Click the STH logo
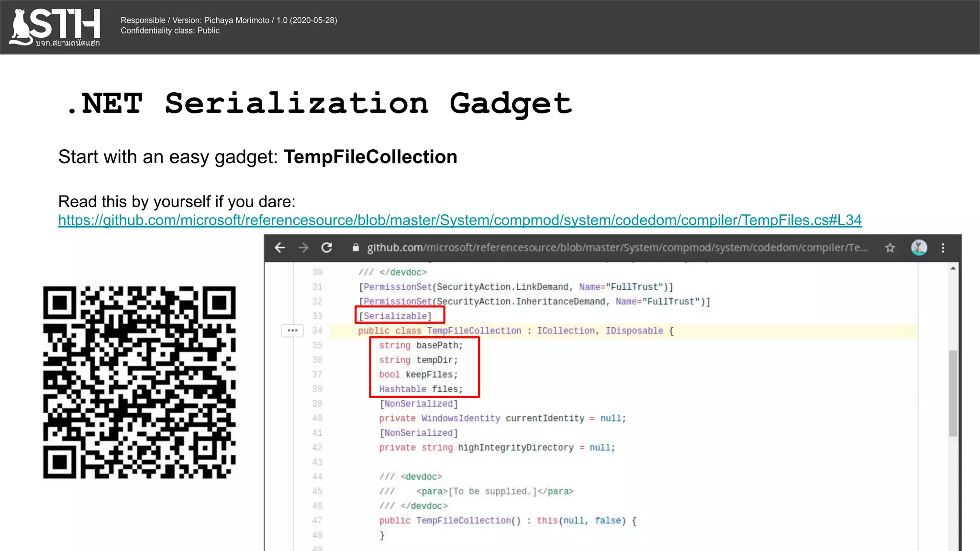980x551 pixels. (x=56, y=27)
